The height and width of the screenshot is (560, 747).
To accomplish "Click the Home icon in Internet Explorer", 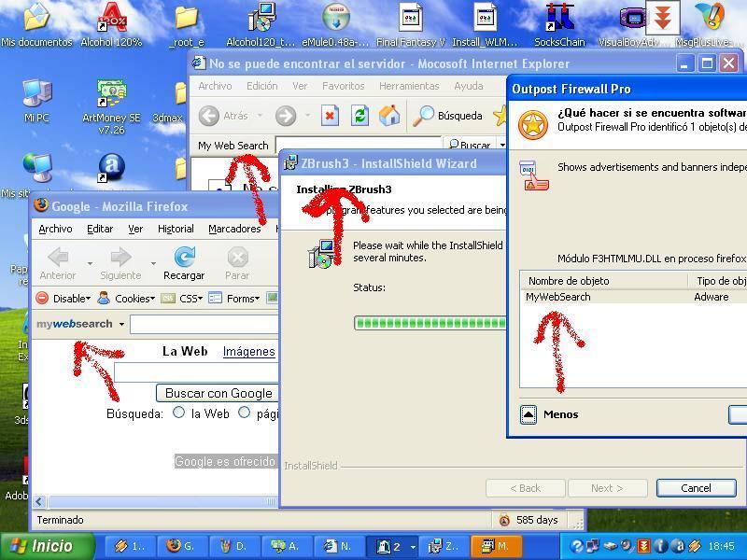I will [389, 116].
